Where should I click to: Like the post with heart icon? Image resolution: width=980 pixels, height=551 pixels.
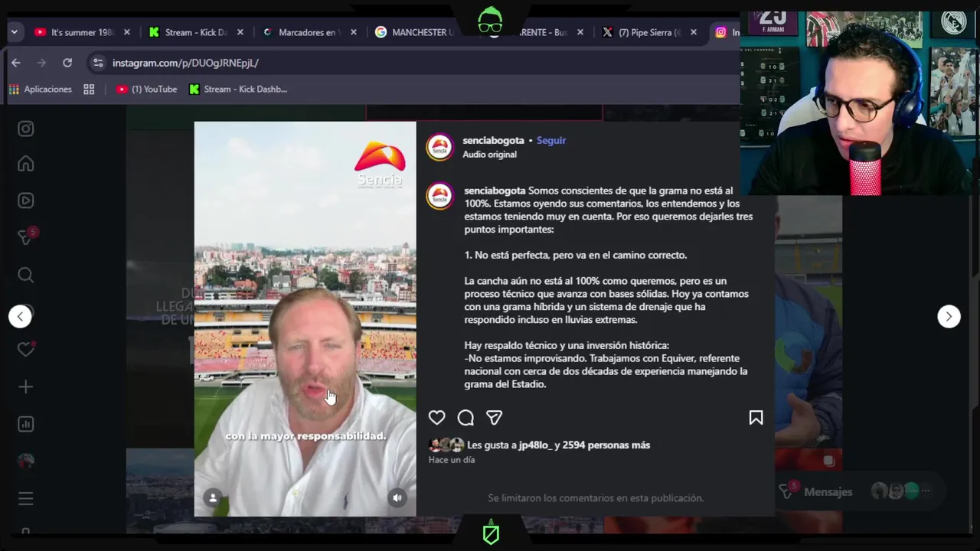pos(436,417)
